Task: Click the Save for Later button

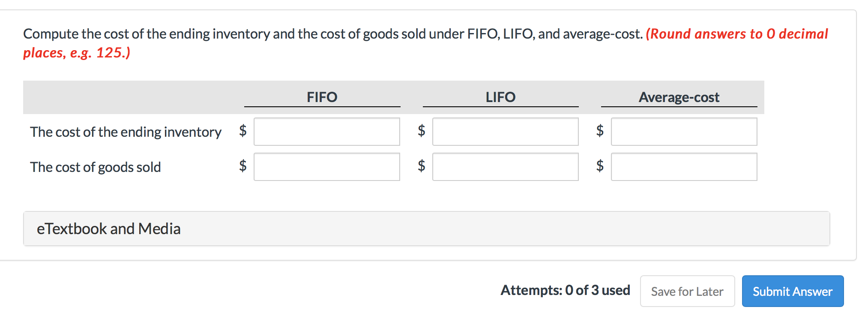Action: (x=687, y=291)
